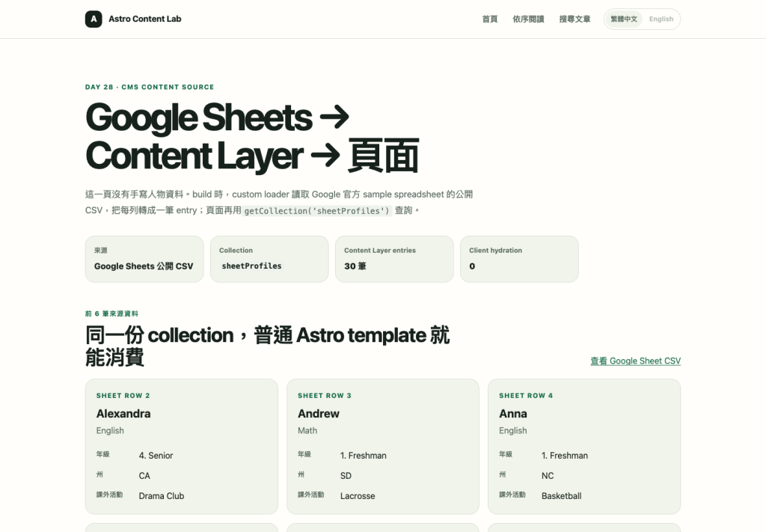Click Anna's 1. Freshman grade value
The height and width of the screenshot is (532, 766).
[565, 455]
